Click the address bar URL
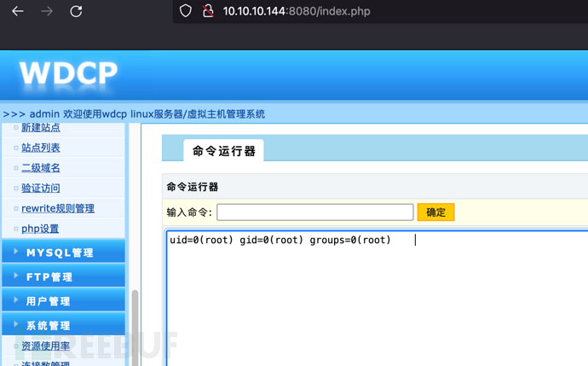 pos(297,11)
